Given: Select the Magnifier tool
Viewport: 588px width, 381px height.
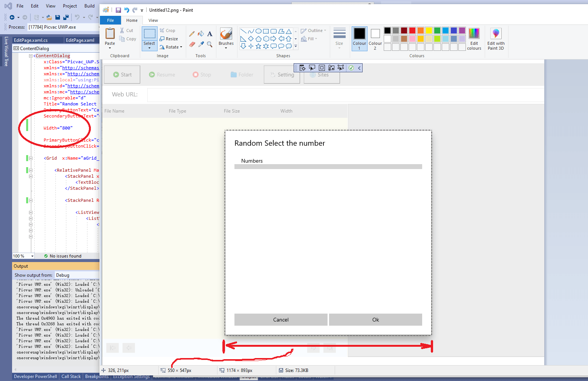Looking at the screenshot, I should coord(210,44).
